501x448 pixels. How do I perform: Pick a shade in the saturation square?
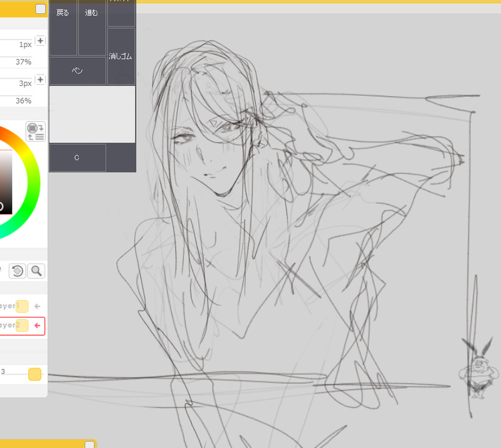point(6,182)
